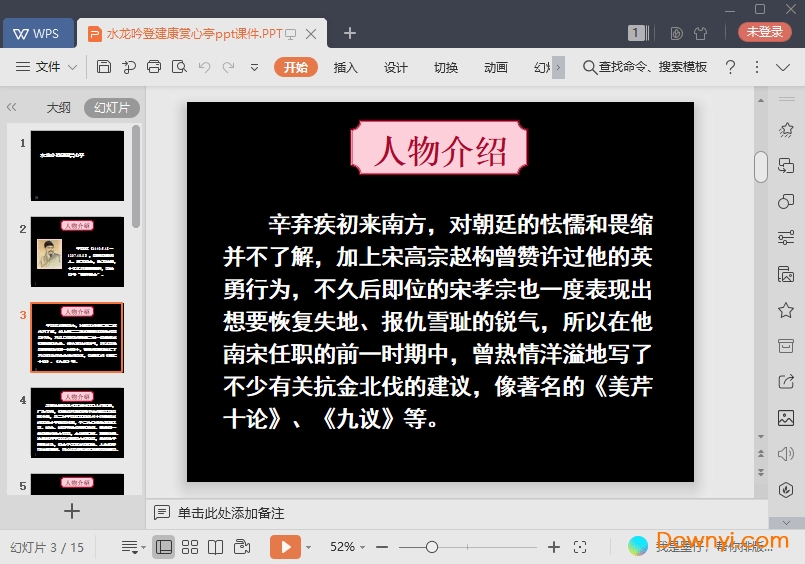Screen dimensions: 805x564
Task: Open the 52% zoom dropdown
Action: point(347,547)
